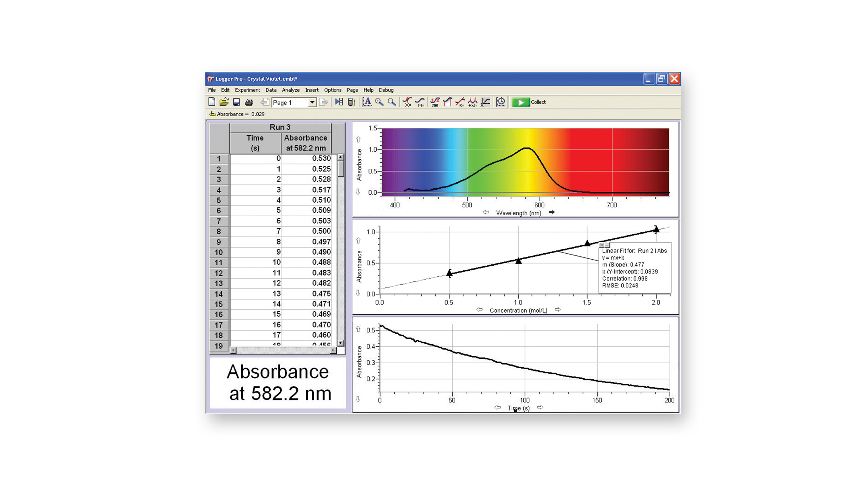The width and height of the screenshot is (868, 488).
Task: Open the Statistics (STAT) tool
Action: coord(435,102)
